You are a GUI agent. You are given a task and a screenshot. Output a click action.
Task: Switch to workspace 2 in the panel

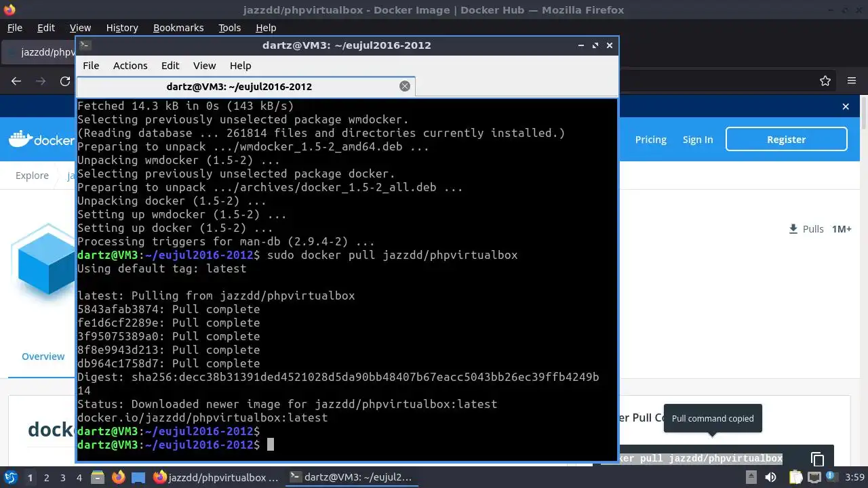(46, 478)
